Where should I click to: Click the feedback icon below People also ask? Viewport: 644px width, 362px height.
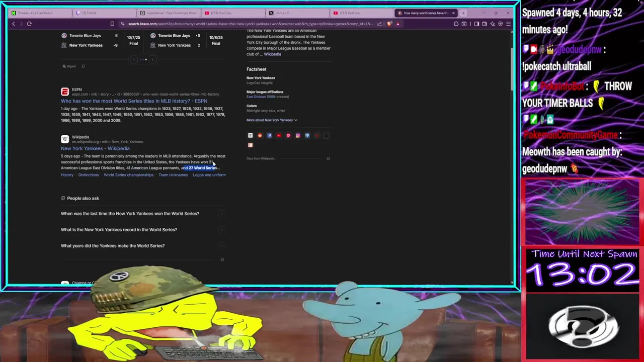click(222, 259)
